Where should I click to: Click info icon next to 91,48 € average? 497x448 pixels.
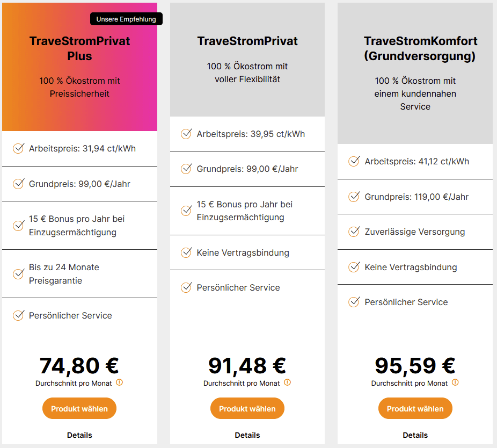[287, 383]
